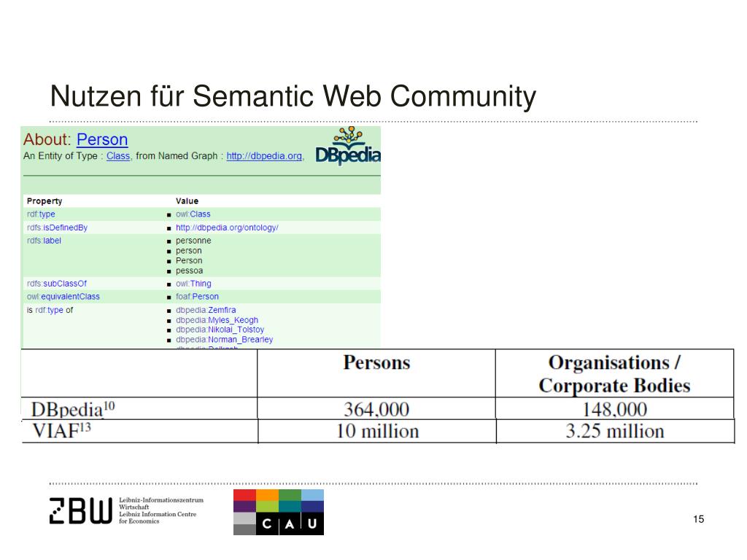Click the DBpedia logo
747x560 pixels.
pos(348,146)
